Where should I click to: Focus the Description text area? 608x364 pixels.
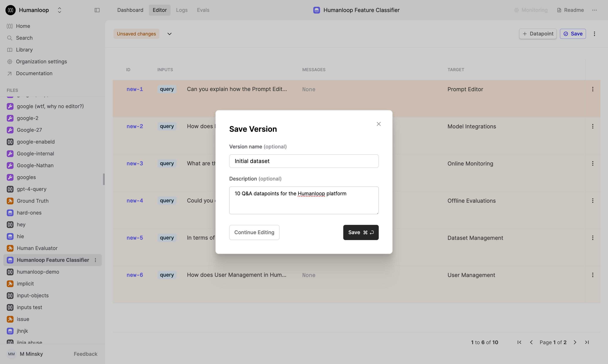pos(304,200)
